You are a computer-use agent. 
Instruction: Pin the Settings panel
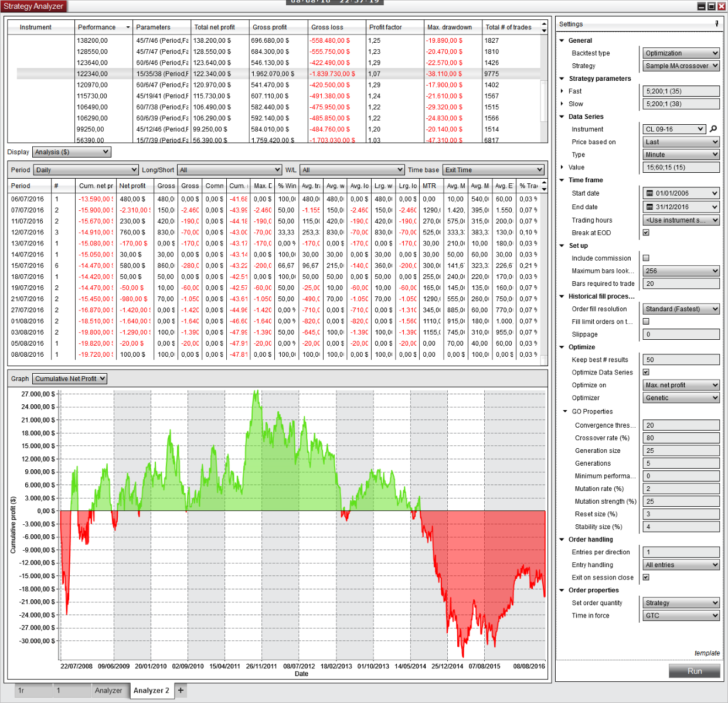716,23
